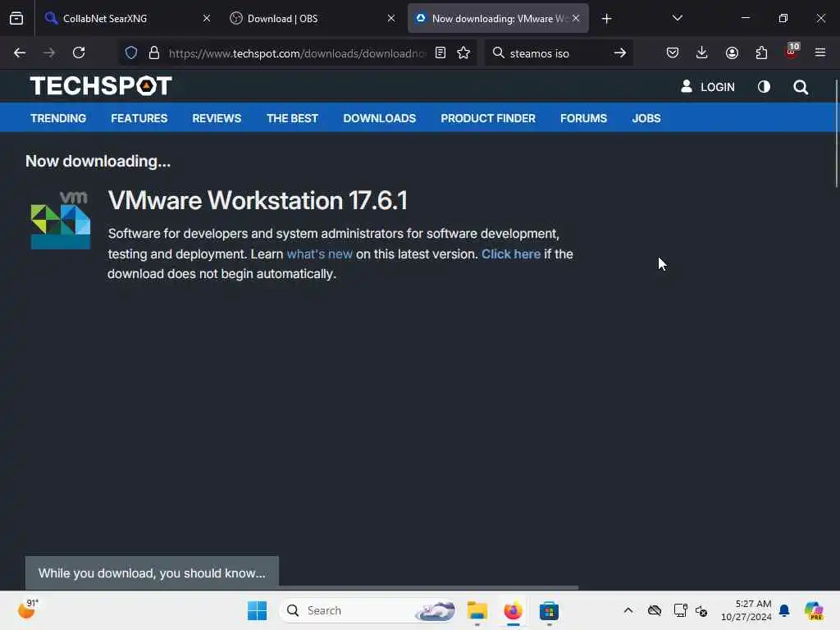
Task: Open Firefox application menu
Action: (820, 53)
